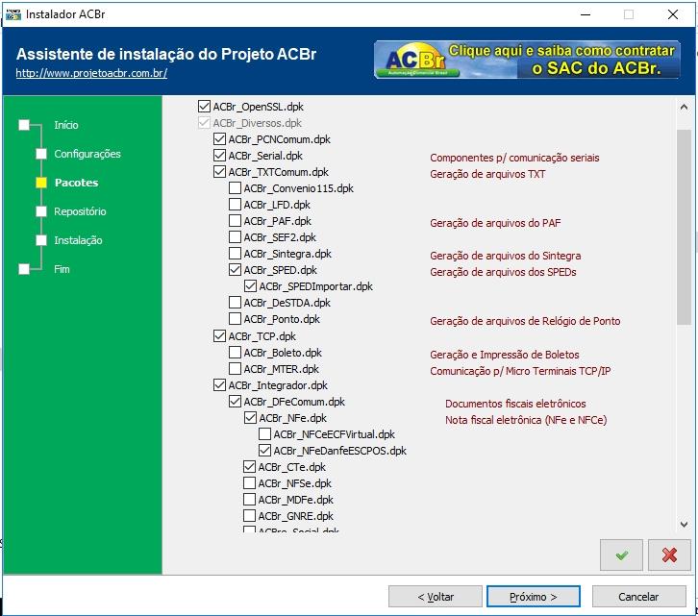Check the ACBr_DeSTDA.dpk checkbox

(235, 302)
